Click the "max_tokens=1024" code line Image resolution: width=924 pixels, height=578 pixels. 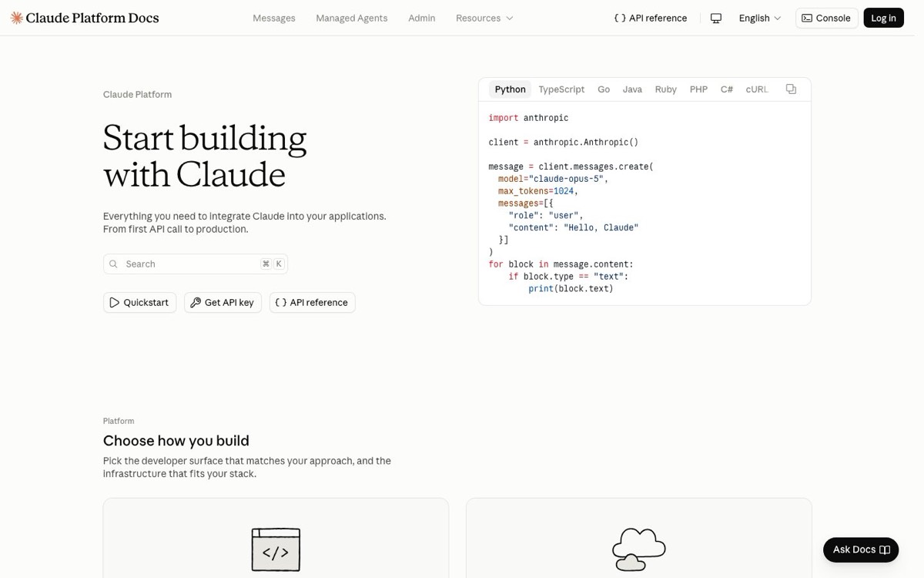tap(538, 191)
